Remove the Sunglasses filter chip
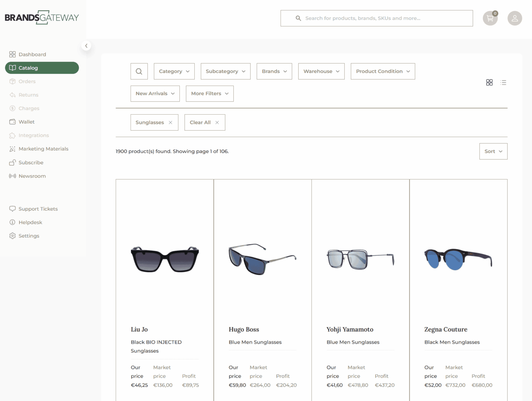The image size is (532, 401). point(170,122)
